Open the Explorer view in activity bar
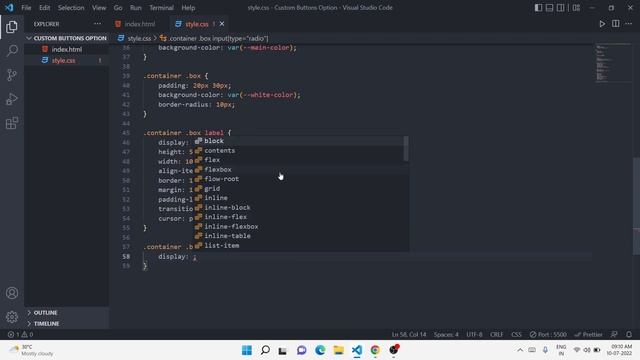Image resolution: width=640 pixels, height=360 pixels. [12, 27]
